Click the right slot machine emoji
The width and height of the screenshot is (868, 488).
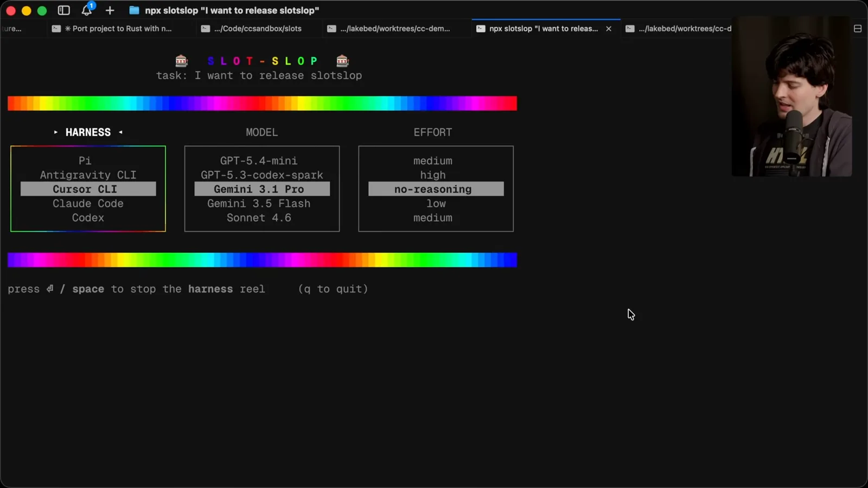point(342,60)
